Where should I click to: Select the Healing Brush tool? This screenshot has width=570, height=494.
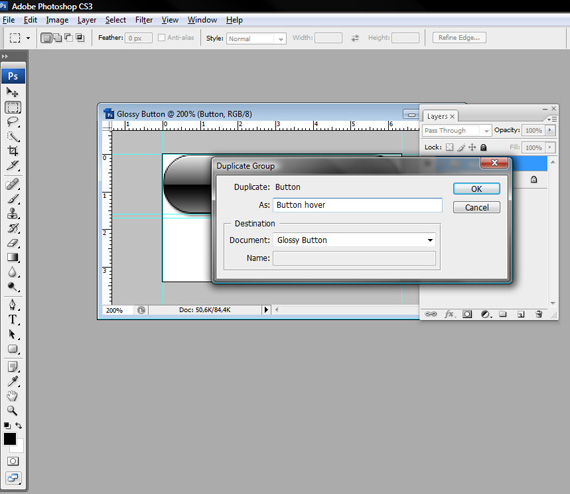(x=13, y=184)
